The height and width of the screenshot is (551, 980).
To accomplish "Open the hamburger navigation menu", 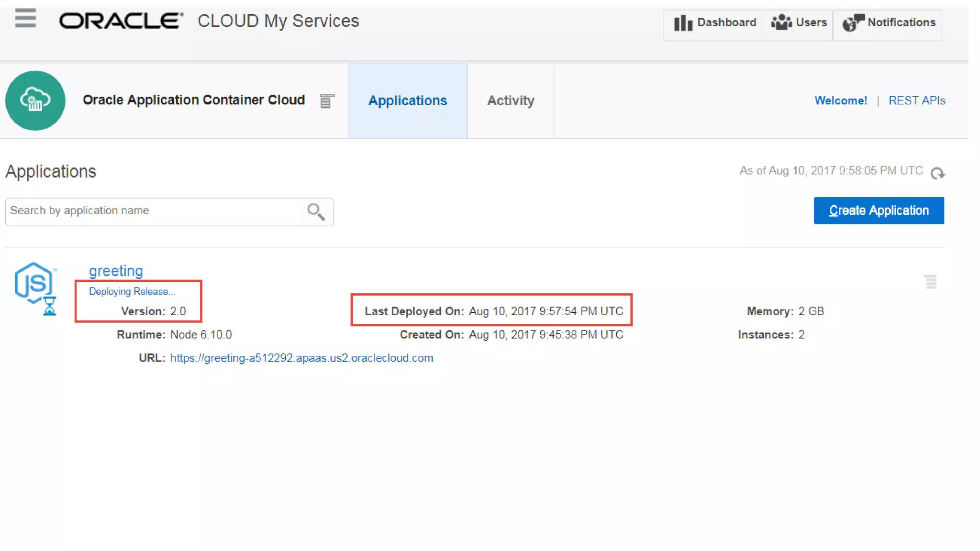I will click(x=25, y=19).
